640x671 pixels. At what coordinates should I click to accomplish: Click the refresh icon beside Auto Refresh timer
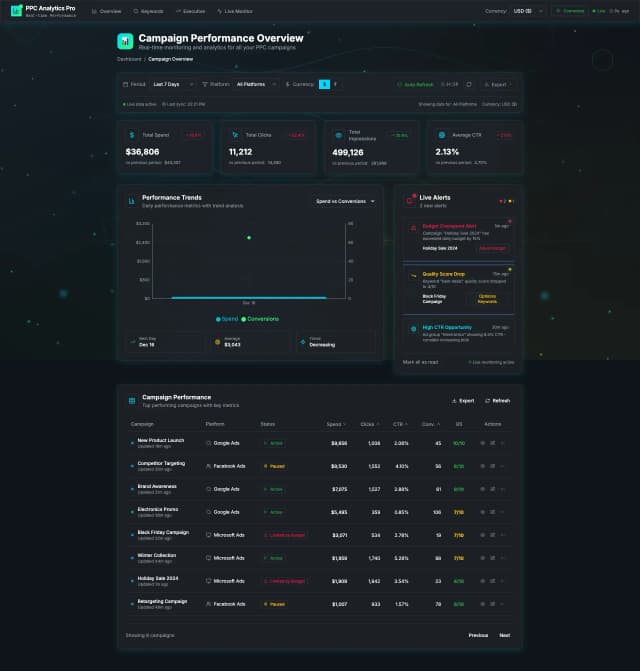click(x=469, y=85)
